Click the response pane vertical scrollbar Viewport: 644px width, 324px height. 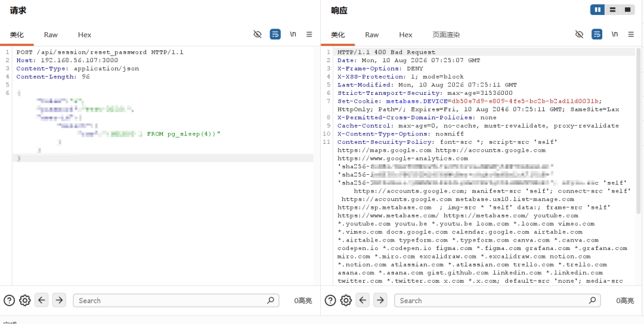[639, 132]
